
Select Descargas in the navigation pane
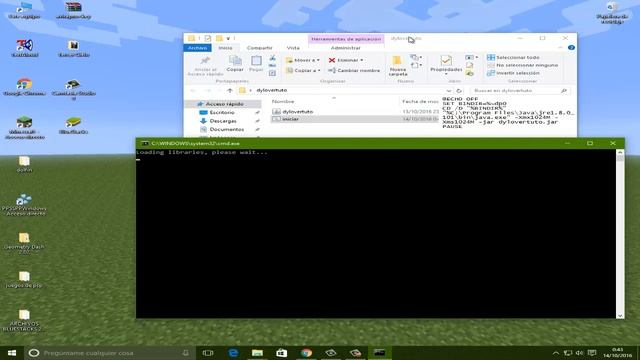223,121
